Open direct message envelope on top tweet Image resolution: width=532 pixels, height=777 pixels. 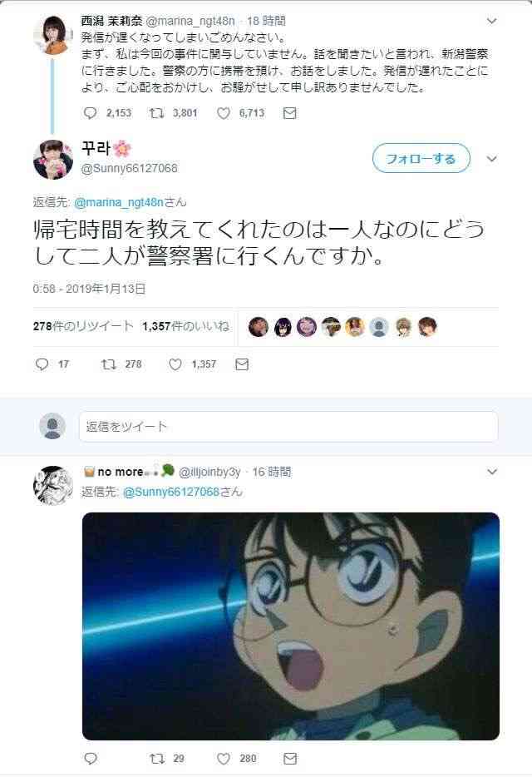(x=290, y=113)
